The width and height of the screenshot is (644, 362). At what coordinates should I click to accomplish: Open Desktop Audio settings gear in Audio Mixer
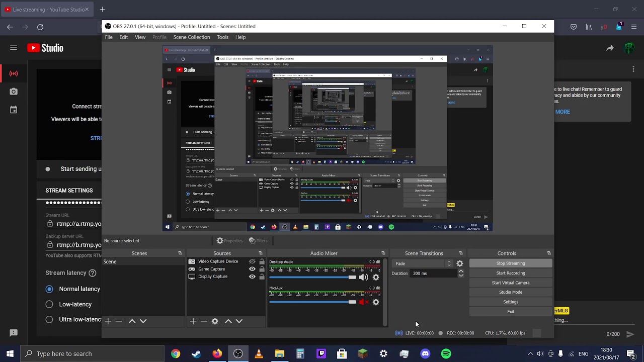click(376, 277)
